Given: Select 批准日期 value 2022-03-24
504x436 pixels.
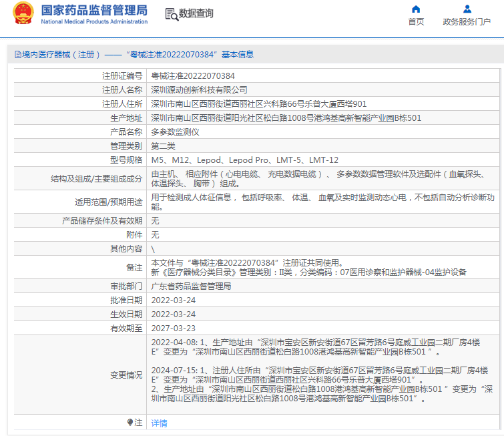Looking at the screenshot, I should click(x=174, y=300).
